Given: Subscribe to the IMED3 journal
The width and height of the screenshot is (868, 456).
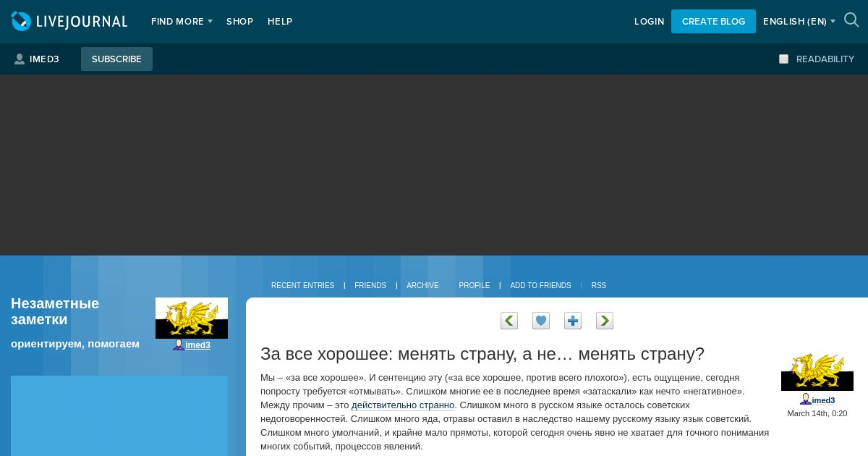Looking at the screenshot, I should point(116,59).
